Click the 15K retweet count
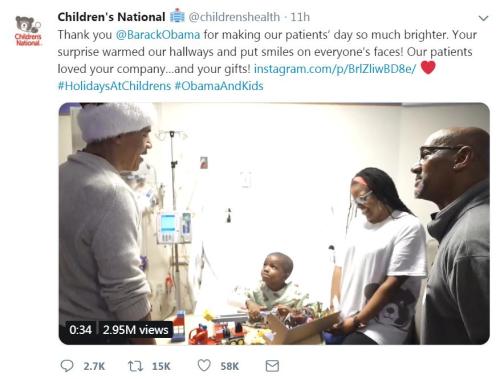This screenshot has height=379, width=500. [161, 366]
